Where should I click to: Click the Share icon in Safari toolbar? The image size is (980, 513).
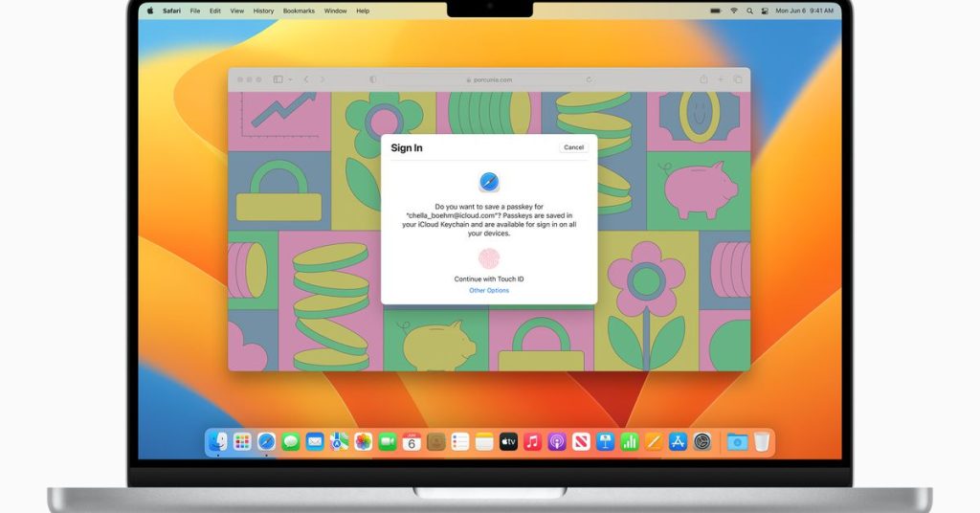(x=703, y=79)
